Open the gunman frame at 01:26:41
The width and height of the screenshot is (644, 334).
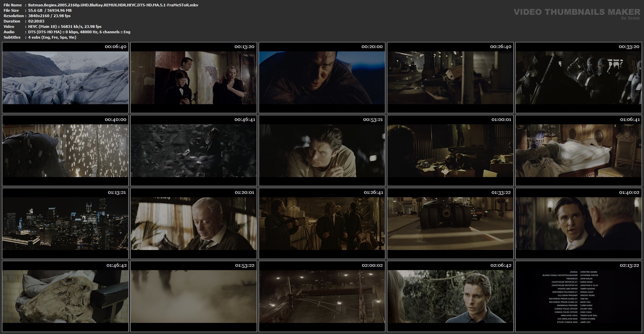322,223
